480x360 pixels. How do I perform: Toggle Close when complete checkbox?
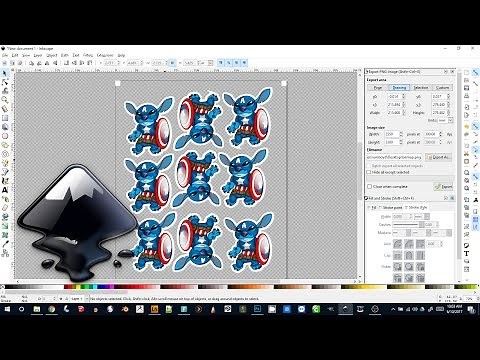click(369, 187)
